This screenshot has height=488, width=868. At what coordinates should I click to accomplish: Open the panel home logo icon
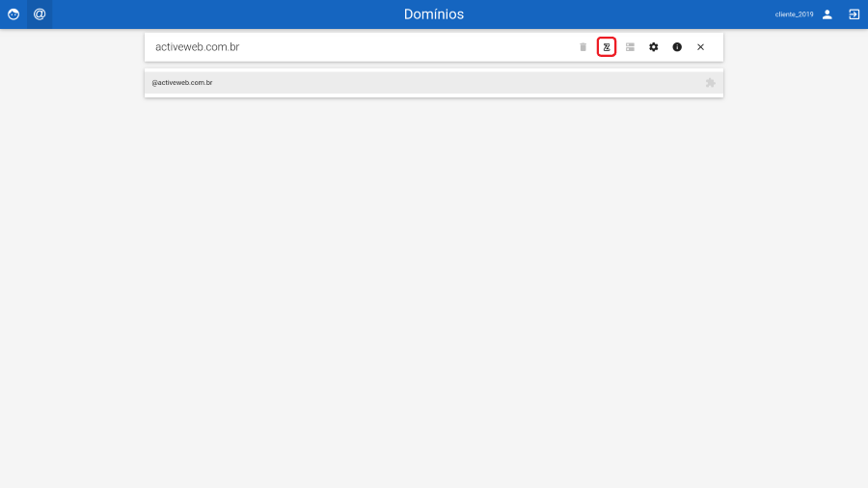[x=14, y=14]
